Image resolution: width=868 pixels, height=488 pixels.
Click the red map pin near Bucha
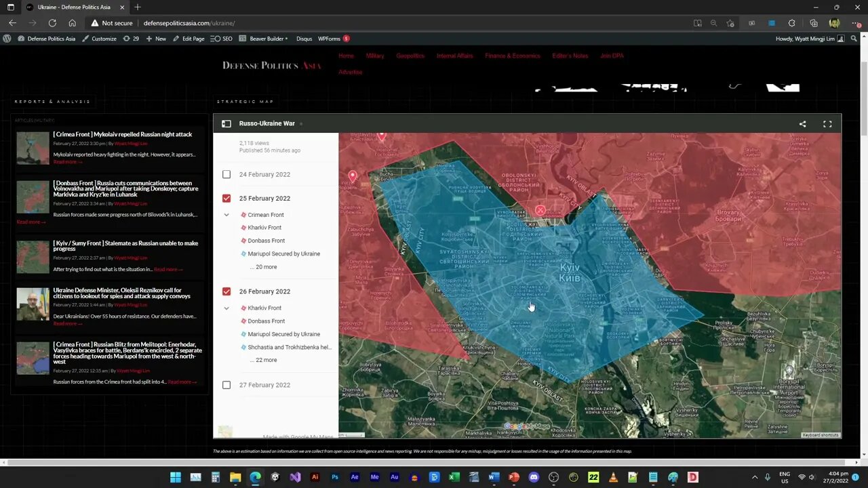(353, 176)
